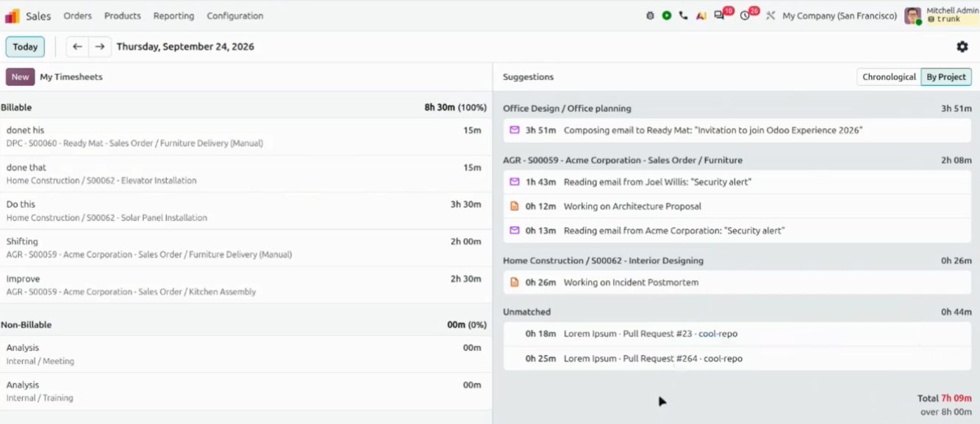
Task: Click the trunk branch label
Action: click(948, 20)
